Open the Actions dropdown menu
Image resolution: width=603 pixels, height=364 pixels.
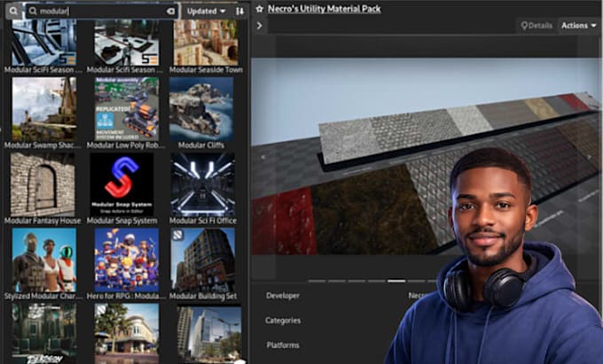[579, 26]
